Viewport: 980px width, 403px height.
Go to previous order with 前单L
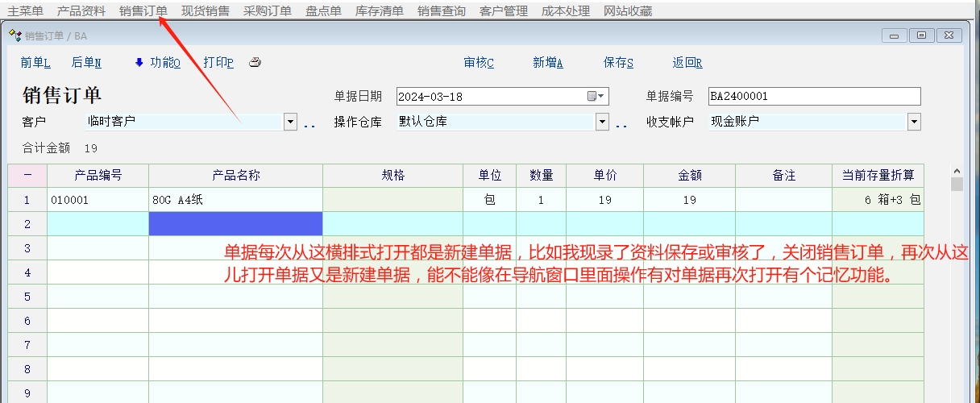click(35, 63)
